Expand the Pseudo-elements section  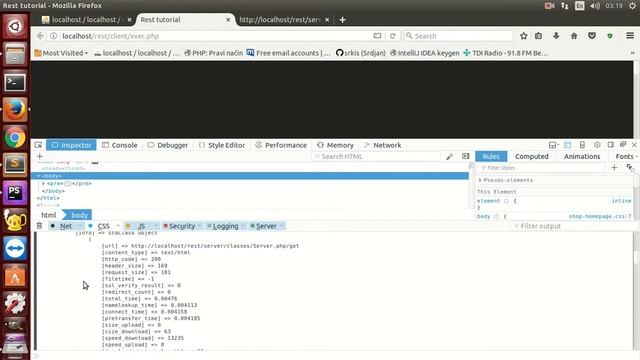coord(480,180)
